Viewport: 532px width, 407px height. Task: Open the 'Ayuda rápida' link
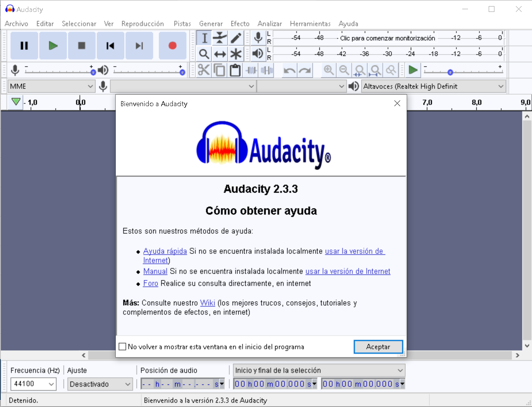[x=165, y=251]
